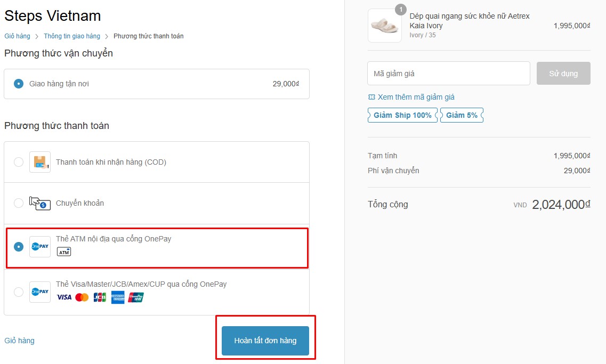Select Thanh toán khi nhận hàng (COD) radio

pyautogui.click(x=19, y=162)
